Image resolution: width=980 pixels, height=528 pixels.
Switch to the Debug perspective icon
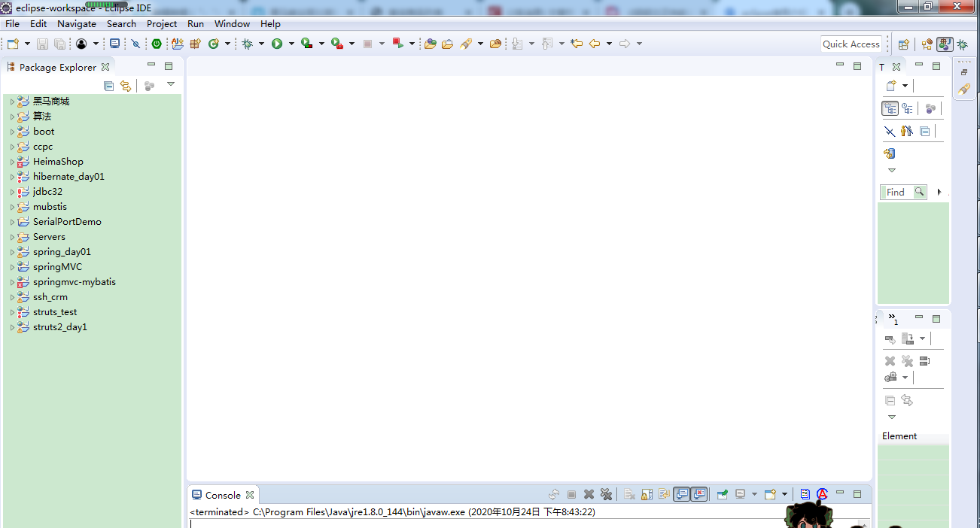tap(963, 44)
